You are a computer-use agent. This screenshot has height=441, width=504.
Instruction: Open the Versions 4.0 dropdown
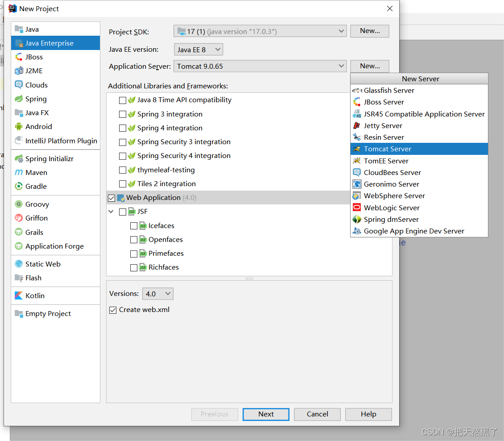(158, 294)
